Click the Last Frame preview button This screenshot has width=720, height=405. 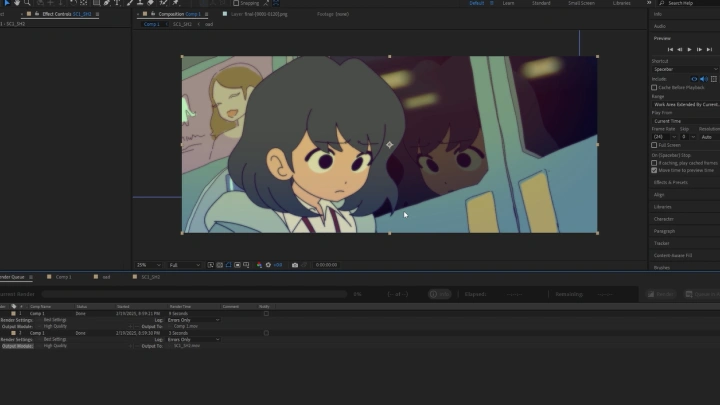709,50
